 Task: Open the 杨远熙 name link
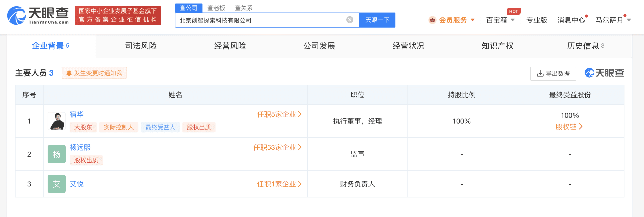80,147
